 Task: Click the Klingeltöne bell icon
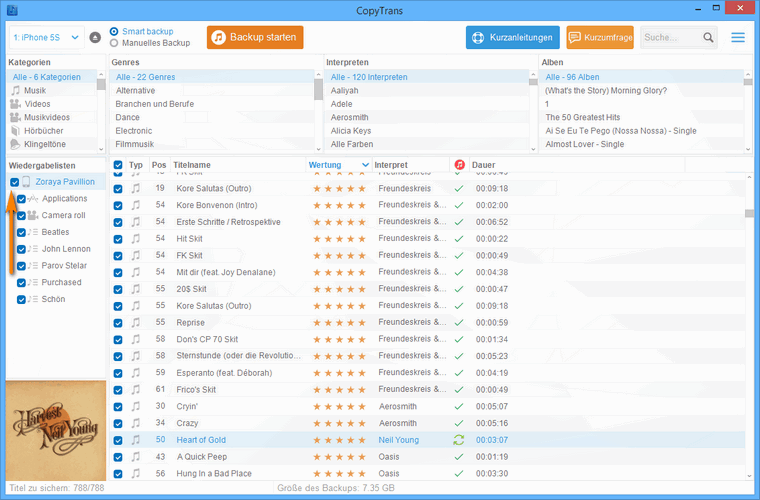(x=16, y=144)
